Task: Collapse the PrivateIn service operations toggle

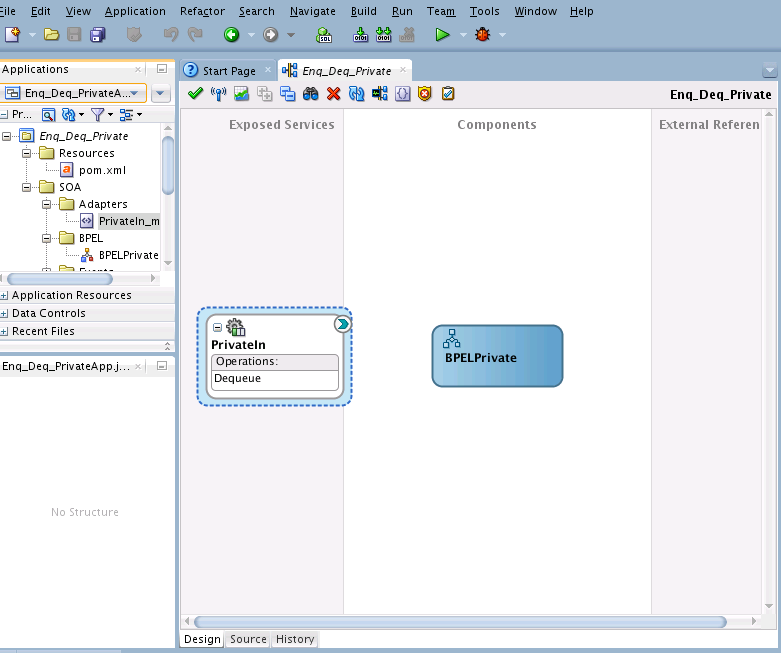Action: (217, 327)
